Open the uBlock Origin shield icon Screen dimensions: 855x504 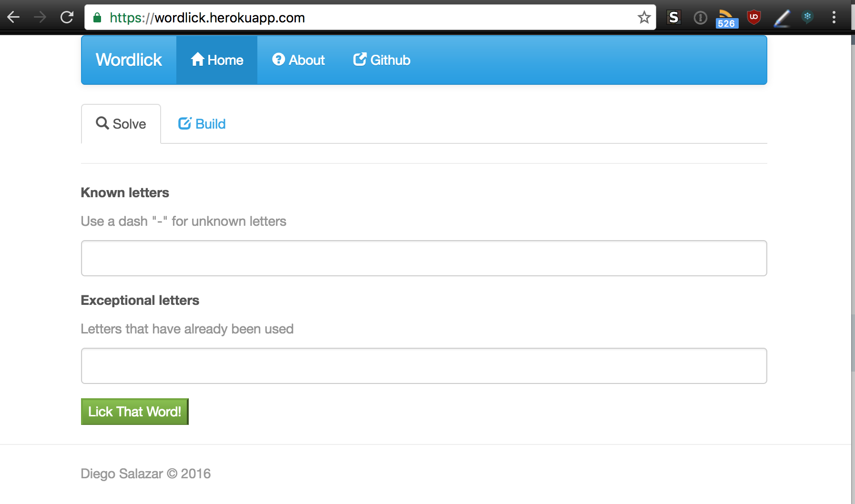tap(753, 18)
